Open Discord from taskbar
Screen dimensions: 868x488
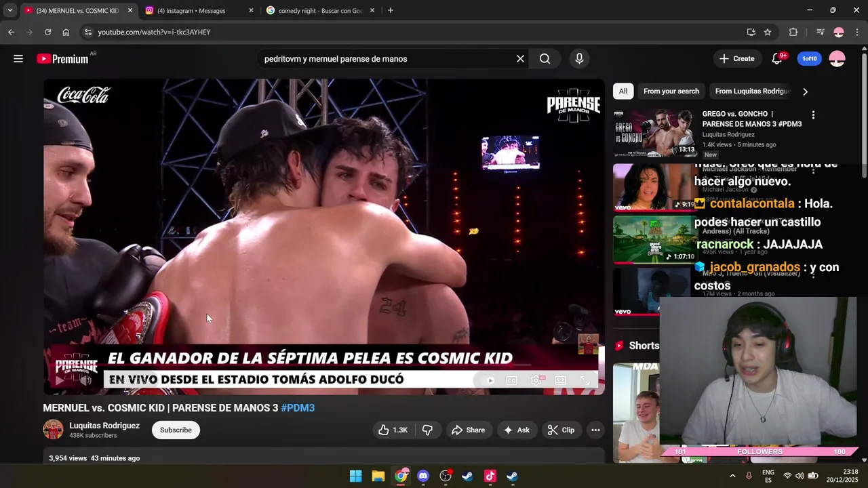tap(423, 476)
